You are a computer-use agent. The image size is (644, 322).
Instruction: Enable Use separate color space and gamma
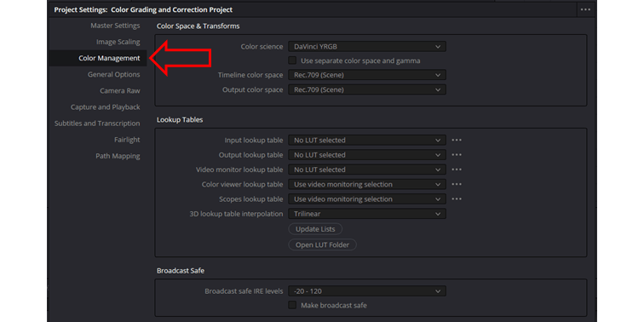(x=292, y=60)
